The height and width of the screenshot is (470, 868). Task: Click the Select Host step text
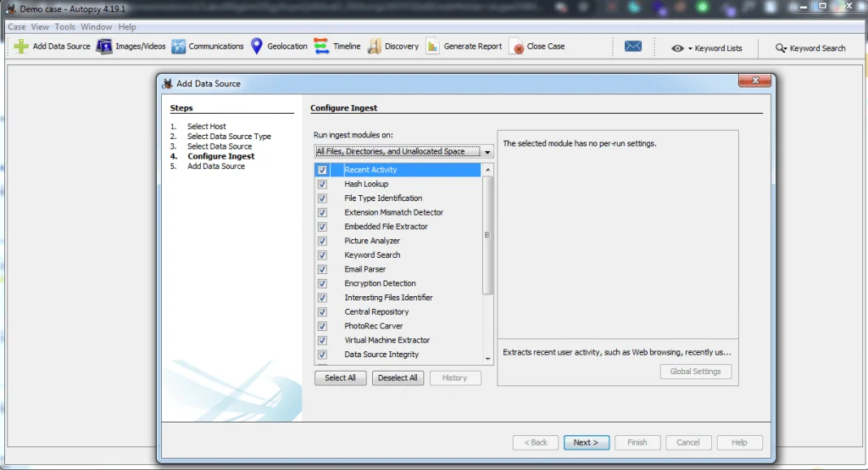(207, 126)
